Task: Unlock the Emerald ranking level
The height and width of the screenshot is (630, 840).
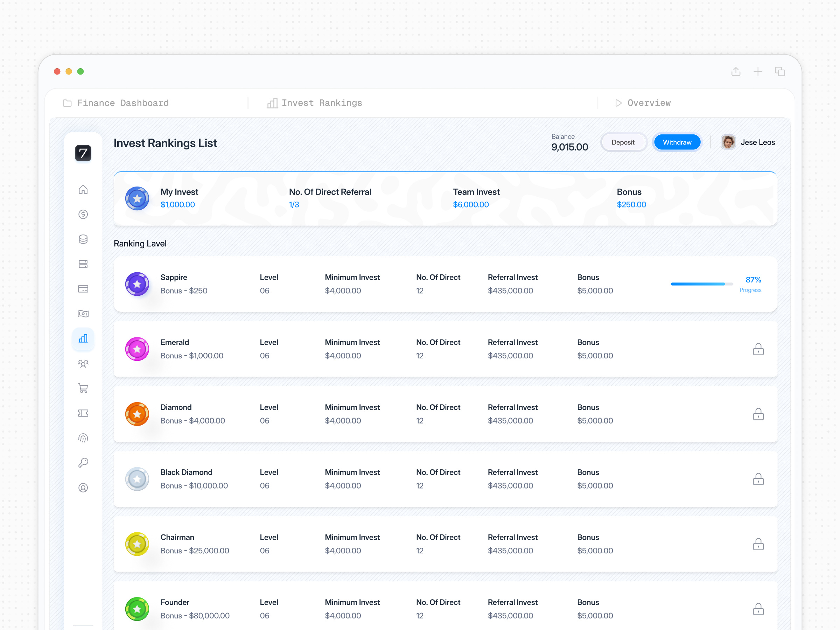Action: 758,349
